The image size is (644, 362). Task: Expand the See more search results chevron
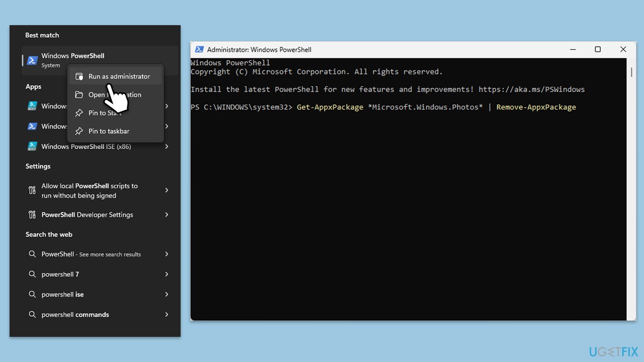pyautogui.click(x=167, y=254)
